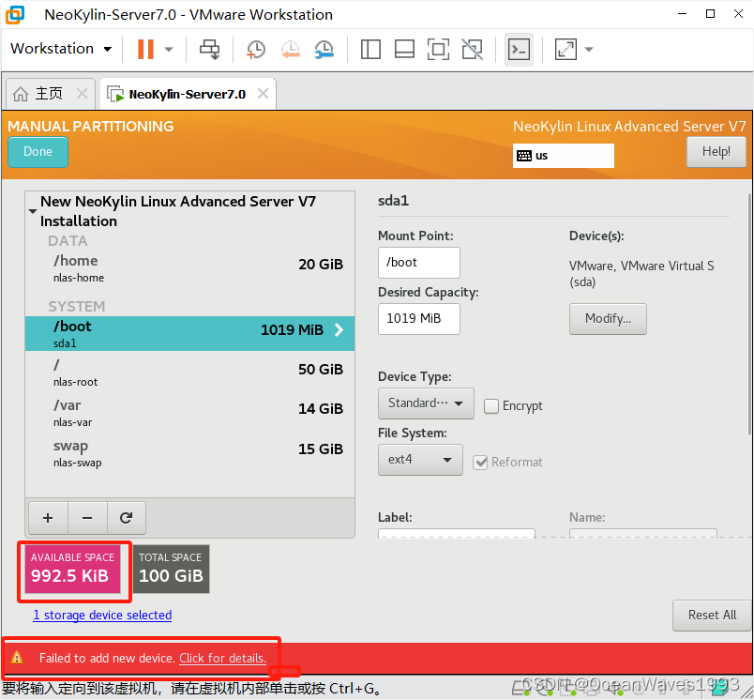
Task: Open power options dropdown beside pause
Action: click(x=169, y=49)
